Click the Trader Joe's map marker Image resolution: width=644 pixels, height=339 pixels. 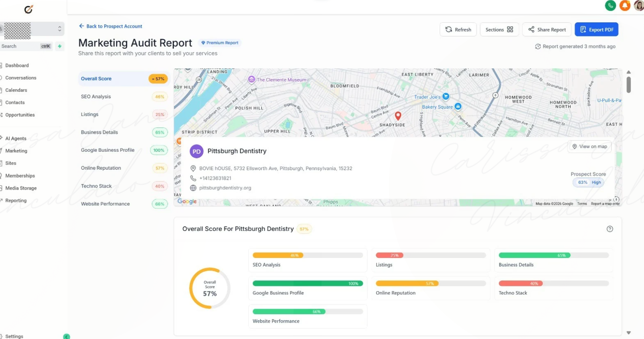coord(446,97)
